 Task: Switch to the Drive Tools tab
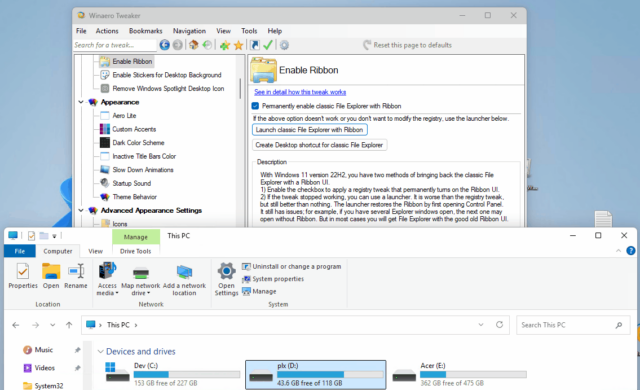(x=136, y=251)
